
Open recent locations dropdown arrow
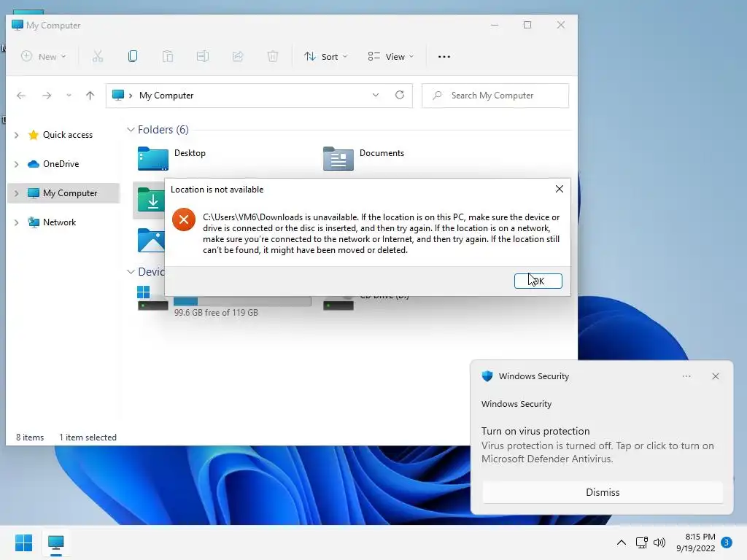(x=69, y=96)
